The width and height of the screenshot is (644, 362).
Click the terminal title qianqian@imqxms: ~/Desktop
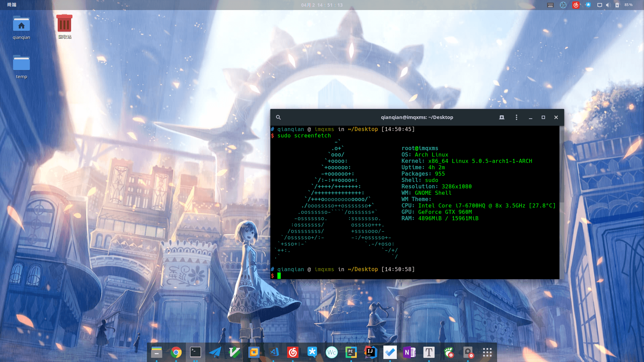[x=417, y=117]
